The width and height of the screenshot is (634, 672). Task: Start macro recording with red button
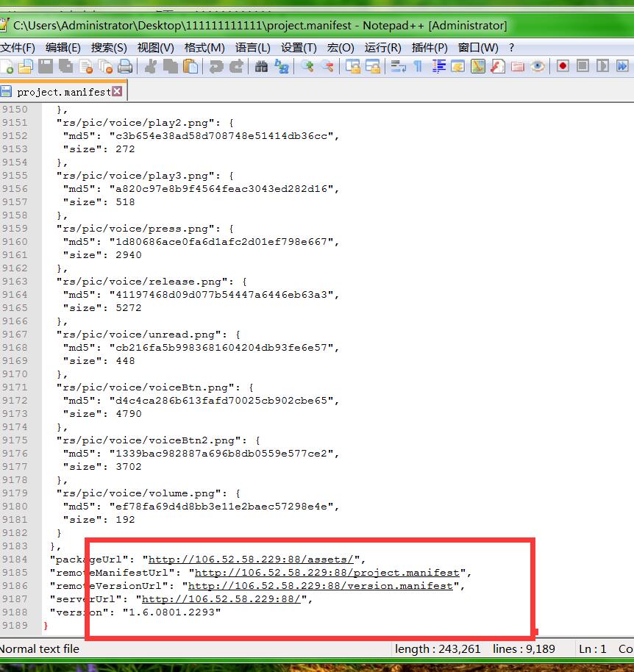[563, 66]
